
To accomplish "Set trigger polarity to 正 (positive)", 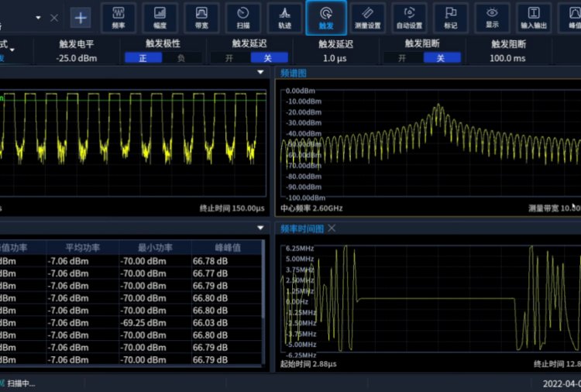I will [143, 58].
